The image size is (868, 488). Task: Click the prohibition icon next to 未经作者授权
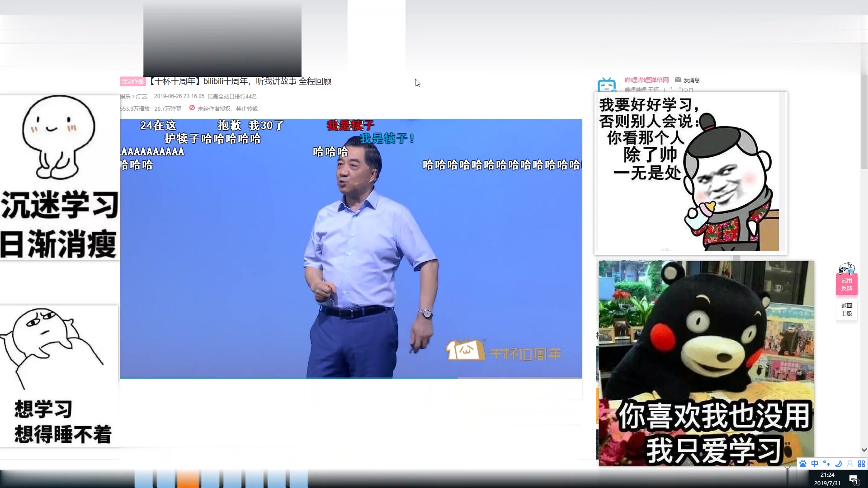[x=192, y=108]
